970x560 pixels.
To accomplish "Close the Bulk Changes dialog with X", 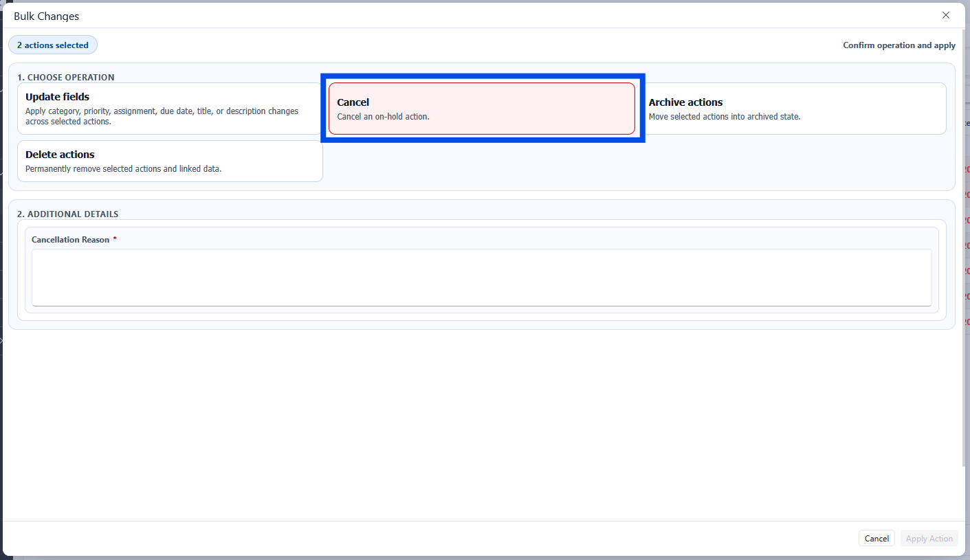I will pos(946,15).
